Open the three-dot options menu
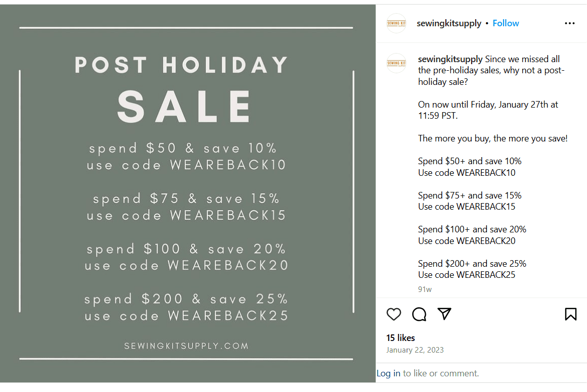The width and height of the screenshot is (587, 392). 570,23
